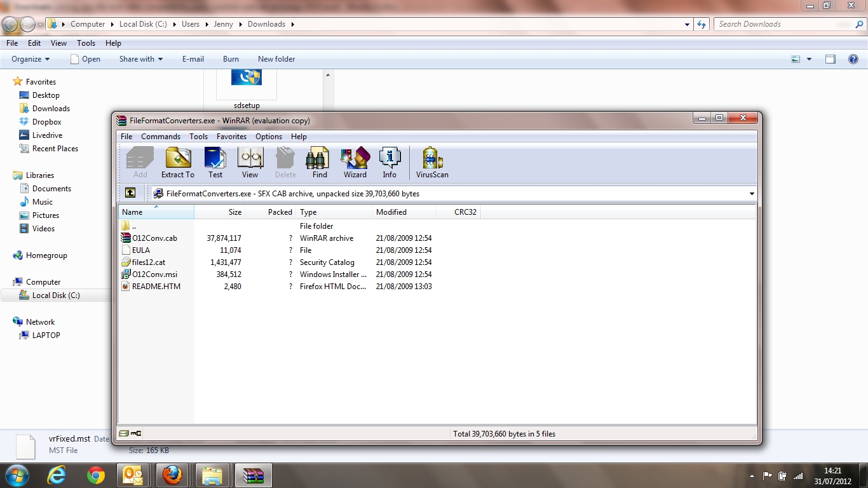The image size is (868, 488).
Task: Click the Extract To toolbar icon
Action: point(178,163)
